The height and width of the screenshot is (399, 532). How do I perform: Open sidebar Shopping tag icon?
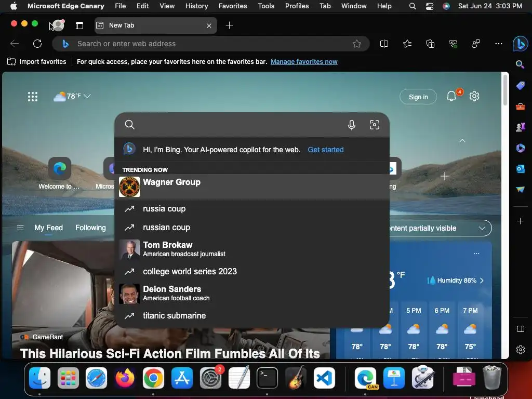click(520, 86)
